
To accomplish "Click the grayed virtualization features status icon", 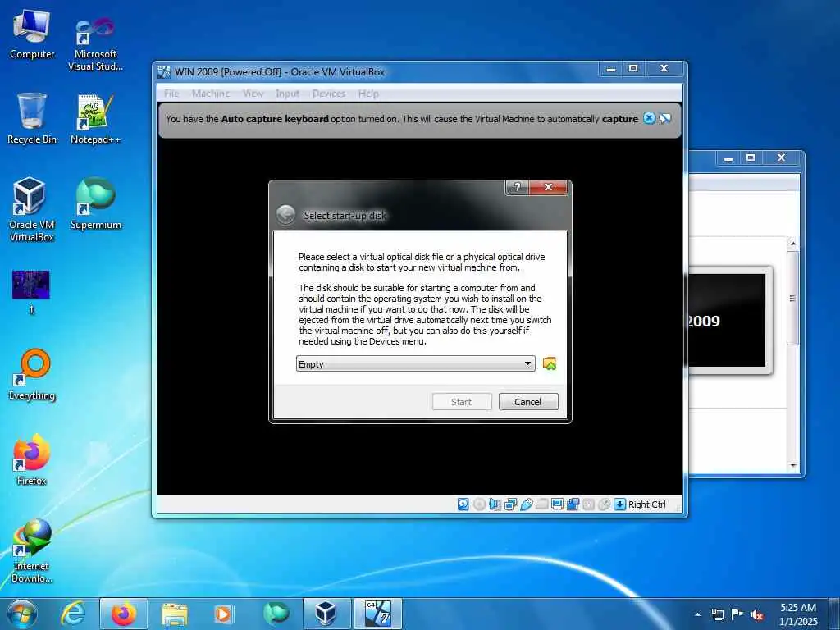I will coord(588,504).
